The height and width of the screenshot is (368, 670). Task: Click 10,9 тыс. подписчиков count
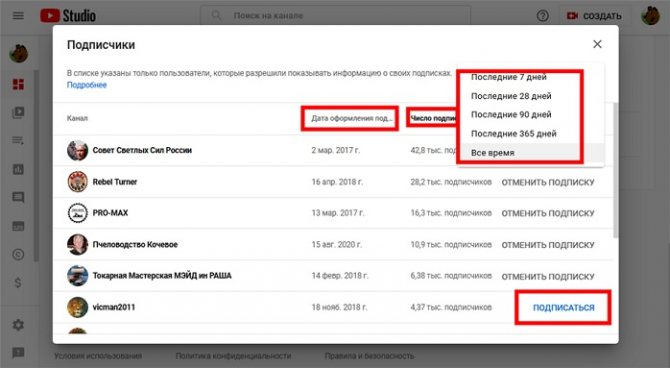[451, 244]
